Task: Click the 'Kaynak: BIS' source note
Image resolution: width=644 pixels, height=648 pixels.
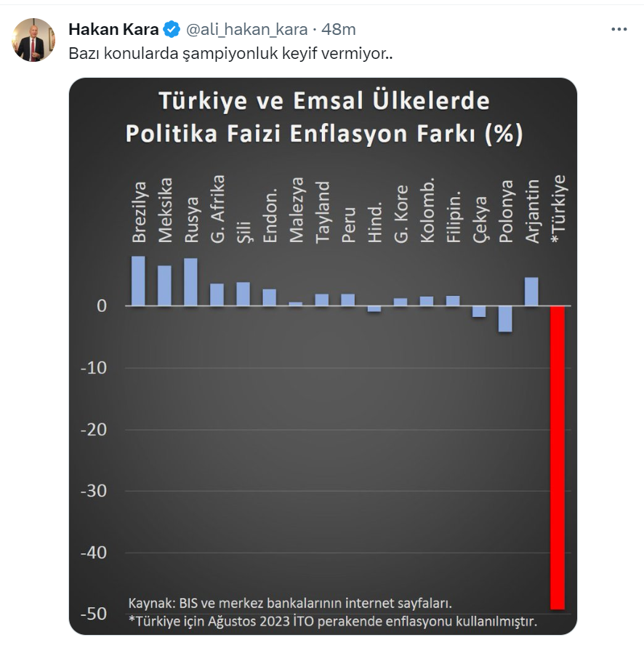Action: pyautogui.click(x=290, y=603)
